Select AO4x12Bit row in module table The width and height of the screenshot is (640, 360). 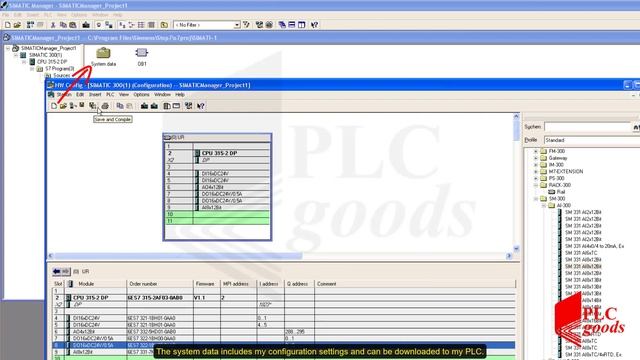pyautogui.click(x=284, y=332)
